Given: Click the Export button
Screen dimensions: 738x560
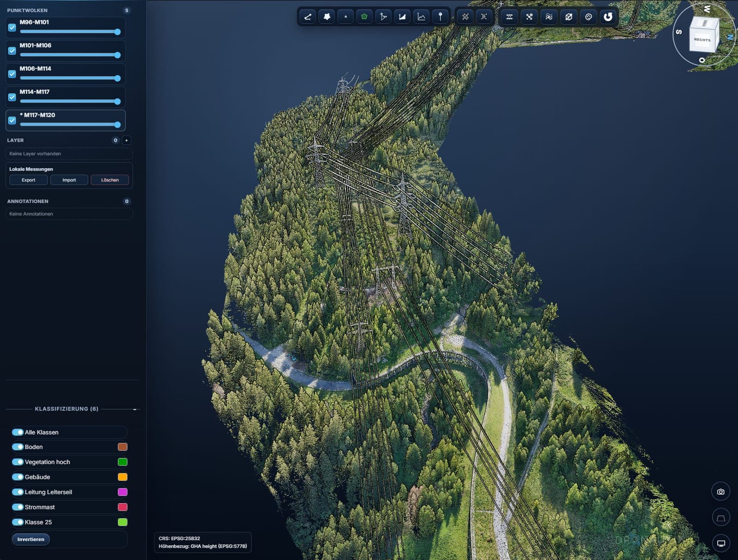Looking at the screenshot, I should coord(28,180).
